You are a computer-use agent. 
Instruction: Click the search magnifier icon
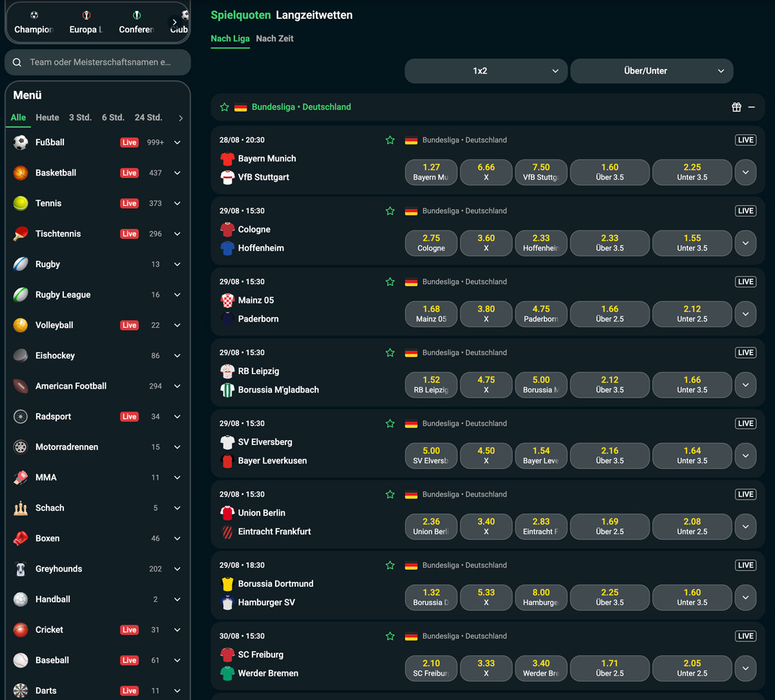coord(17,63)
